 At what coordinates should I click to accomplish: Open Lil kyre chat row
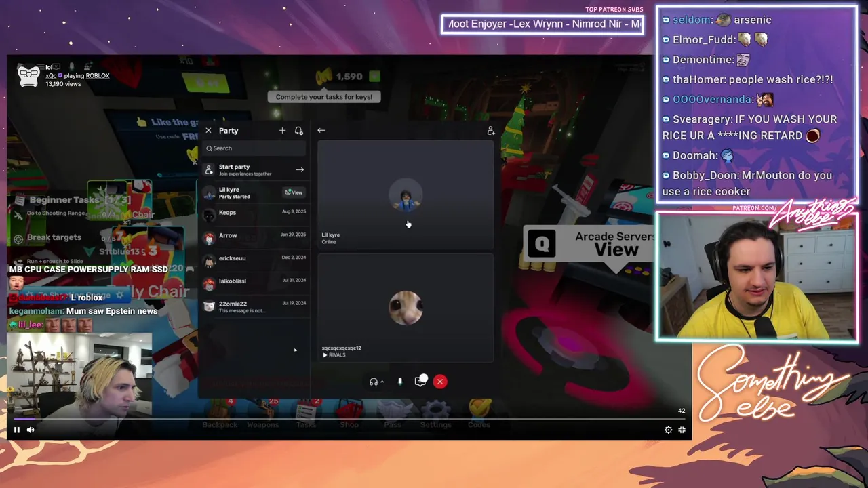[254, 193]
